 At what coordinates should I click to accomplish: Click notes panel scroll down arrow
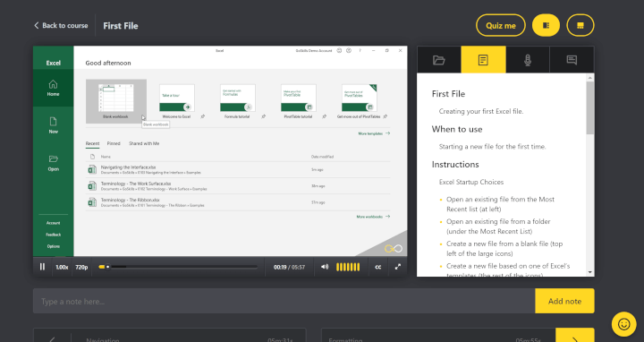590,272
